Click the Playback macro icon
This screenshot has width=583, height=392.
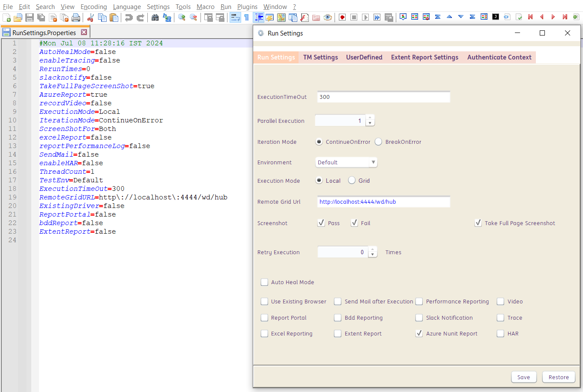[365, 18]
